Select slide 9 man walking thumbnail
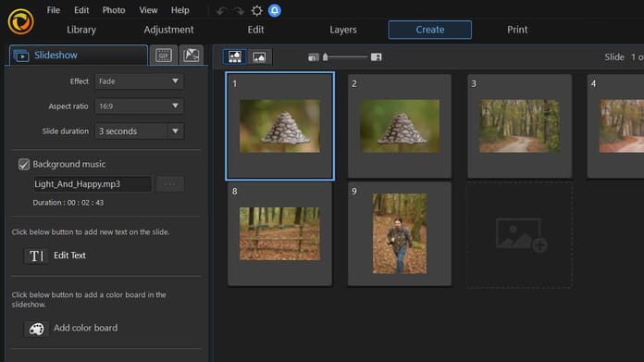The height and width of the screenshot is (362, 644). tap(400, 233)
